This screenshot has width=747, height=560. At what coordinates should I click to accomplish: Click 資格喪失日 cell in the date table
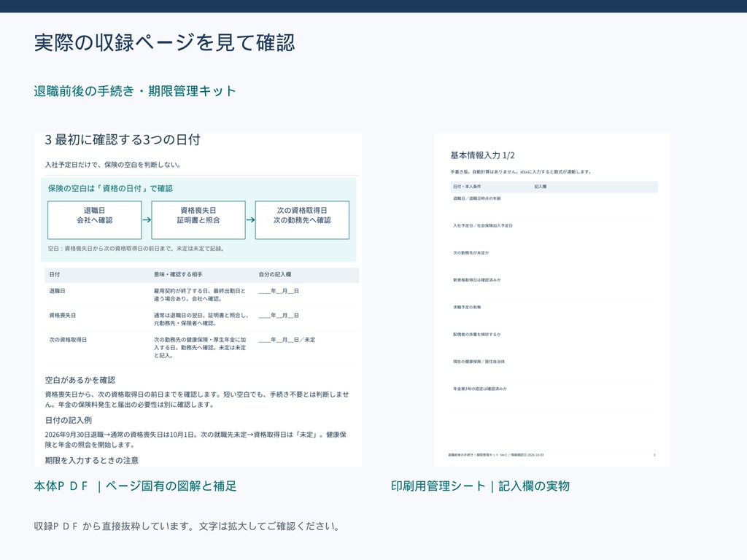click(x=63, y=315)
